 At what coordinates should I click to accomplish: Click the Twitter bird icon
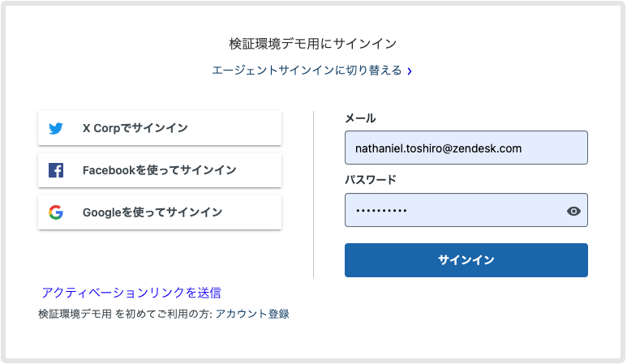pos(56,128)
